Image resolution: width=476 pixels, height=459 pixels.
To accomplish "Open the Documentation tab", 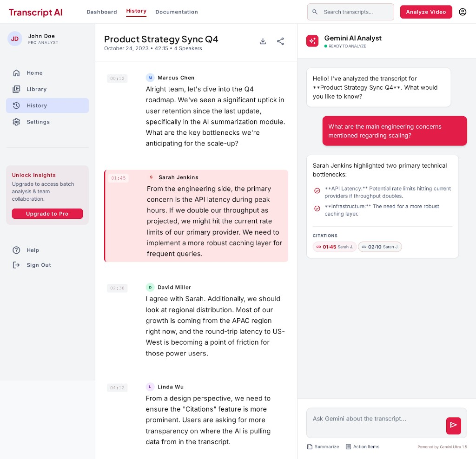I will click(176, 12).
